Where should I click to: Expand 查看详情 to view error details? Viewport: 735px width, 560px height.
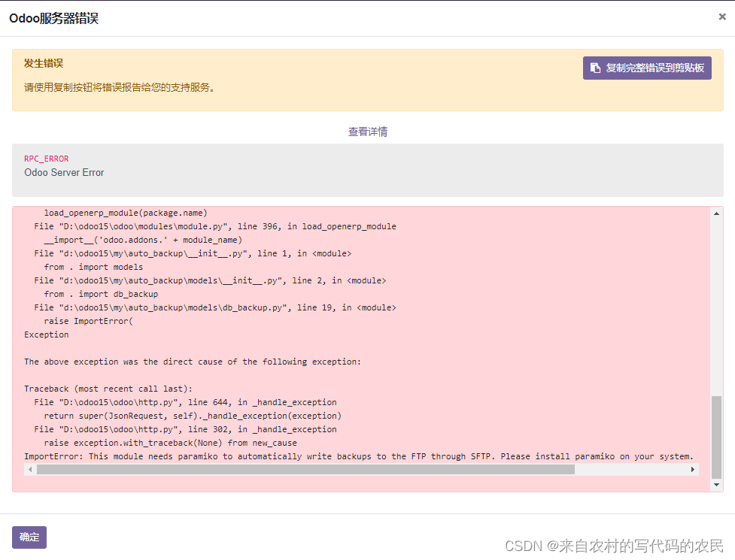point(367,132)
